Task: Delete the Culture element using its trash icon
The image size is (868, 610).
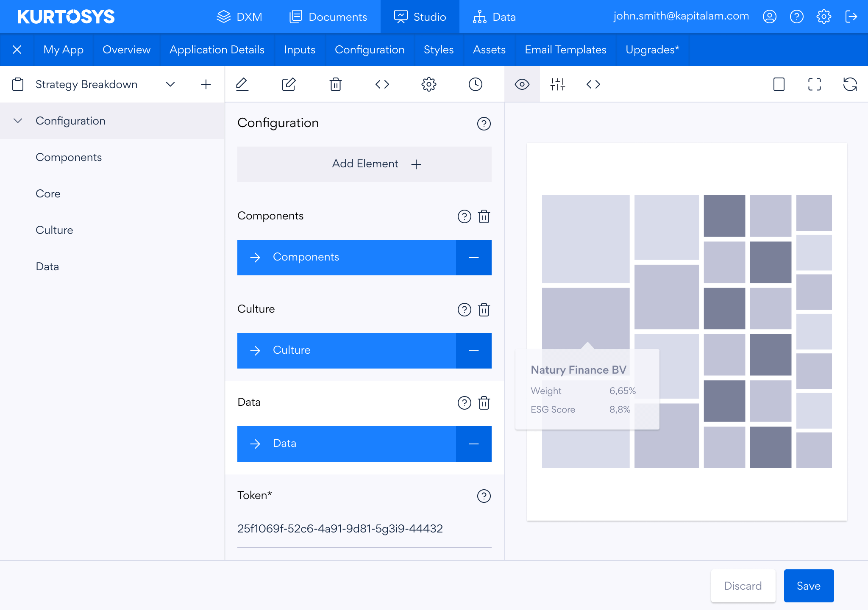Action: click(484, 310)
